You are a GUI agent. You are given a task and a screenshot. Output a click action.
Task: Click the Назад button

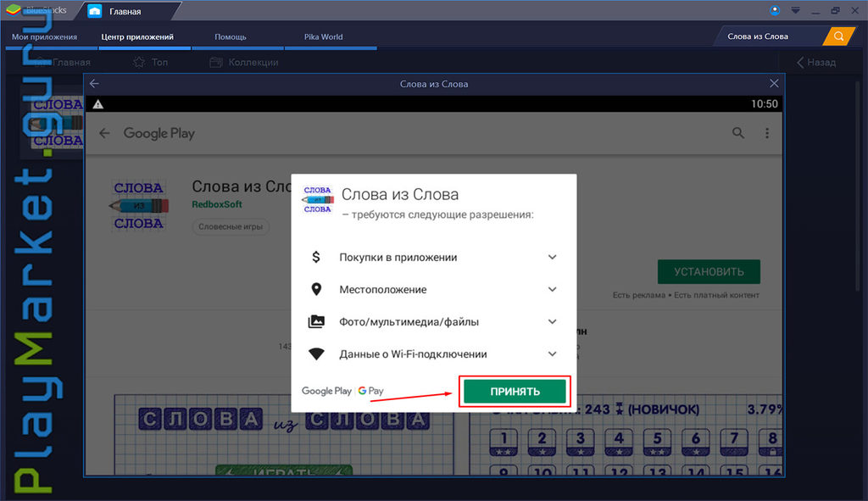coord(816,63)
